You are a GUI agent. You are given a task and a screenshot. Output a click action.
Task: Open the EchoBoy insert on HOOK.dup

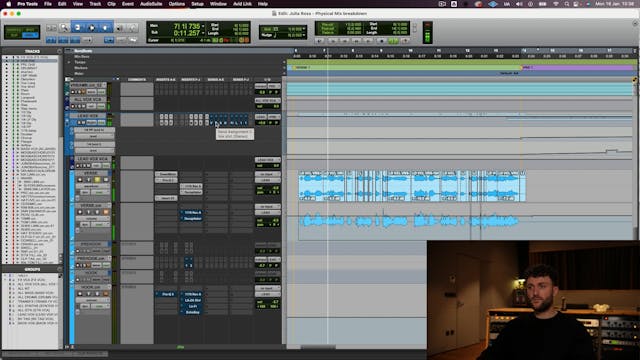pos(191,312)
